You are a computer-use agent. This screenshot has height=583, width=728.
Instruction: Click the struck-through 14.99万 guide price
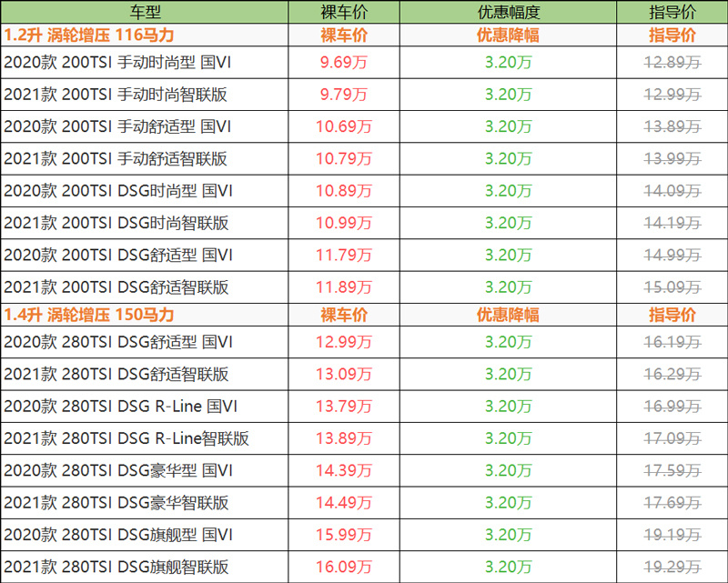[672, 255]
